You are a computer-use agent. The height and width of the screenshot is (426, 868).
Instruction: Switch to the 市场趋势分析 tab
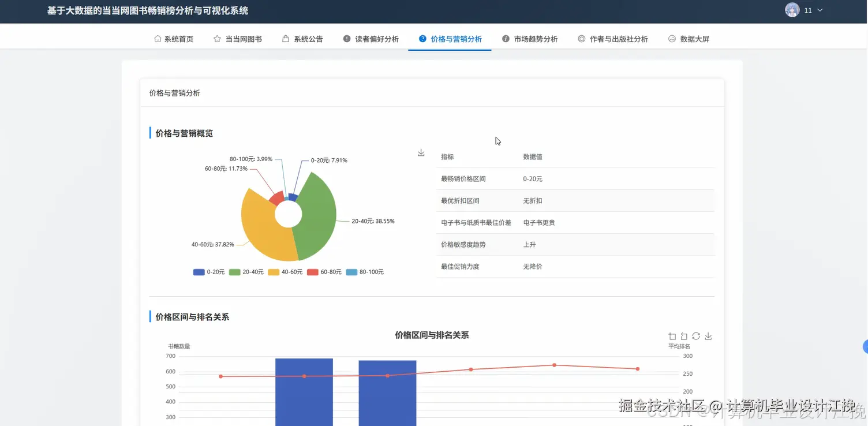coord(530,39)
